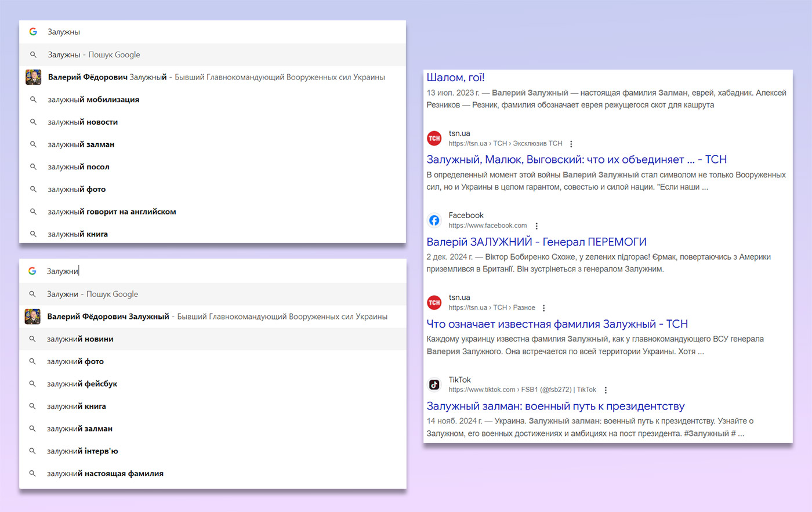Click search icon beside 'залужный говорит на английском'
This screenshot has width=812, height=512.
[33, 212]
